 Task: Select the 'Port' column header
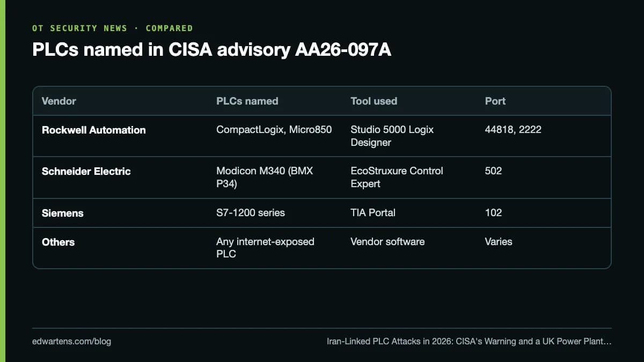pyautogui.click(x=495, y=101)
